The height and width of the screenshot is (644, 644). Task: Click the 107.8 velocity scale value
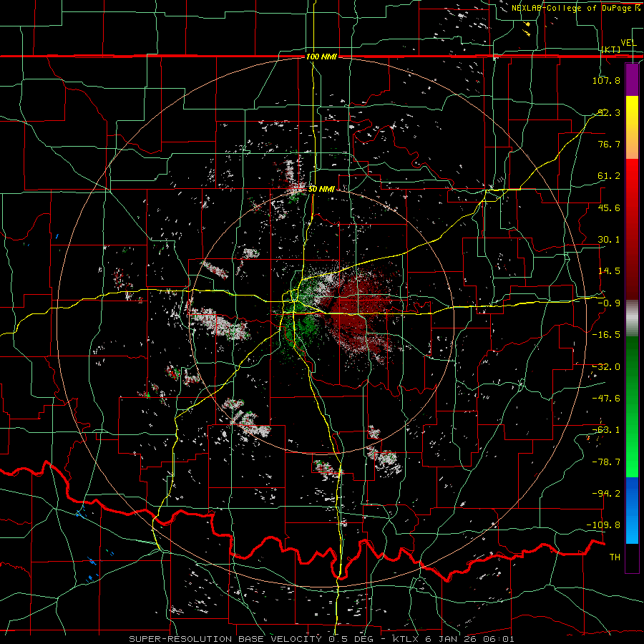(606, 80)
